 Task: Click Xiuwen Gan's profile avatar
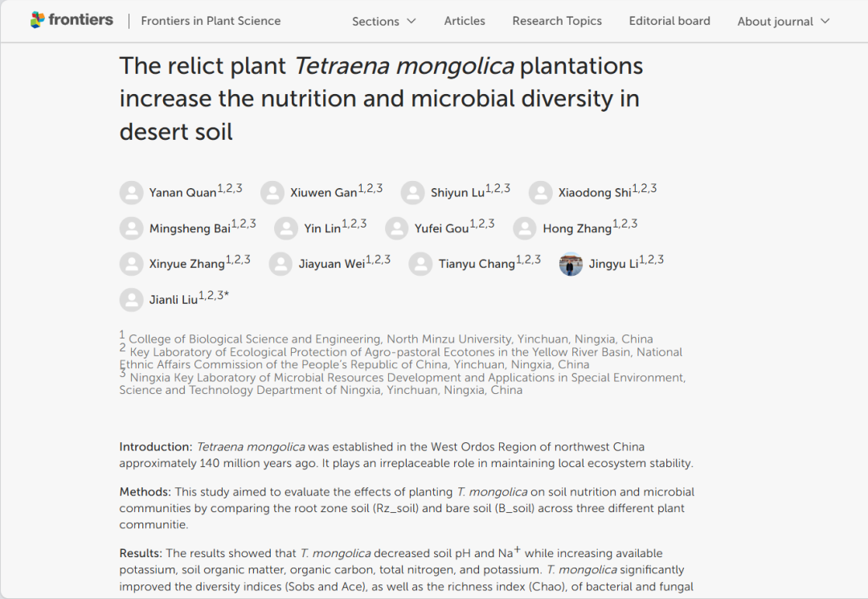click(x=272, y=193)
